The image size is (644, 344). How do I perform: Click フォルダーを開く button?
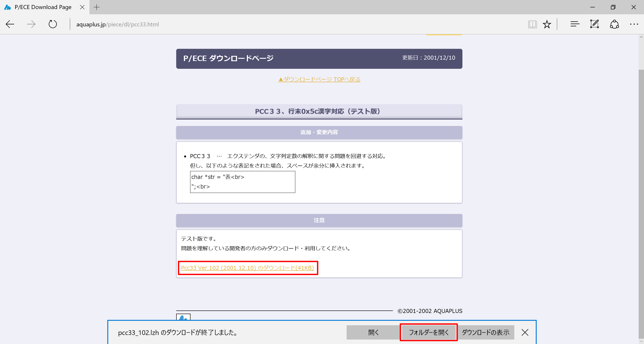pyautogui.click(x=428, y=332)
